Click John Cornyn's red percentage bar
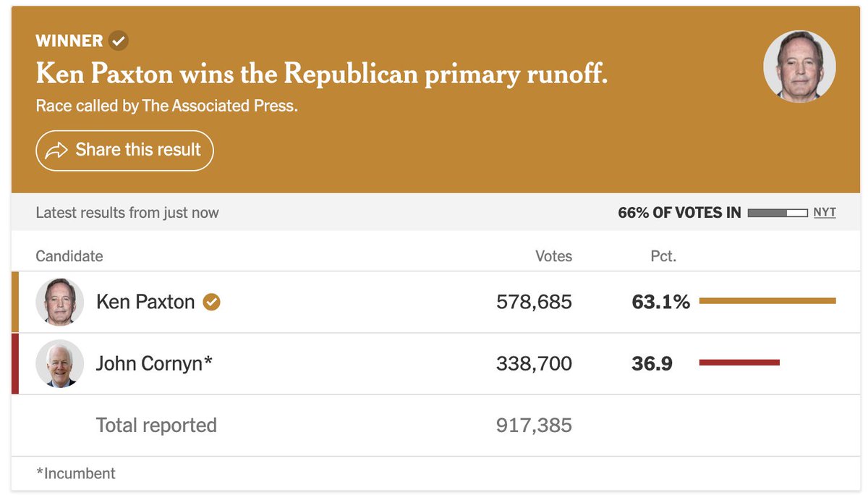Image resolution: width=868 pixels, height=495 pixels. point(739,362)
